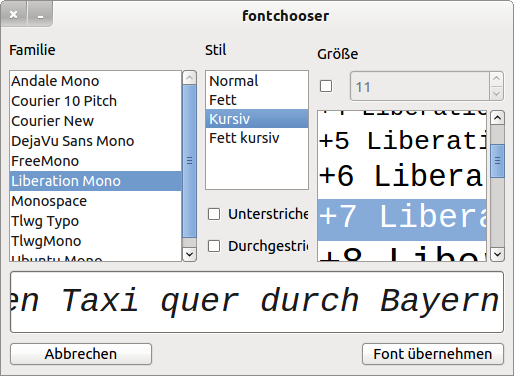Click Font übernehmen button
The width and height of the screenshot is (514, 376).
point(433,354)
